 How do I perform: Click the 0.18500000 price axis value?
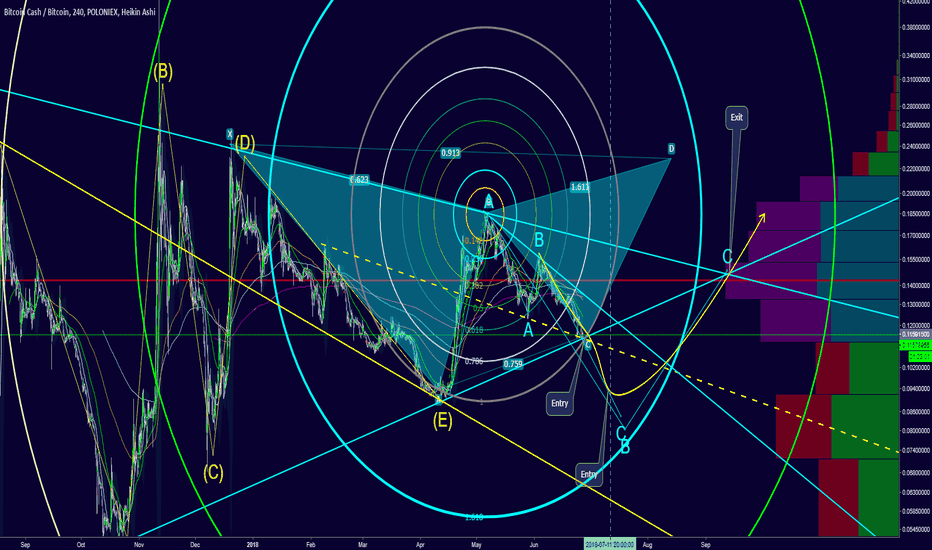coord(916,213)
